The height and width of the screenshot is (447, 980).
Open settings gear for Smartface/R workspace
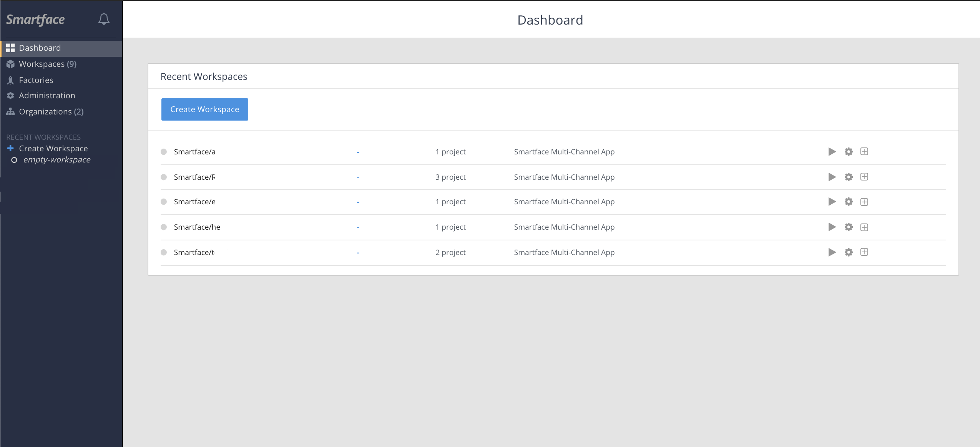point(849,177)
